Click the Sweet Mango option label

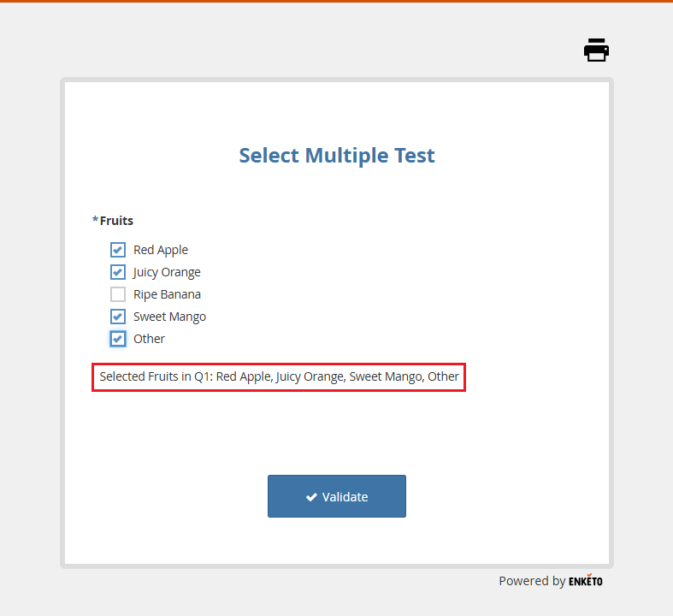pyautogui.click(x=169, y=317)
